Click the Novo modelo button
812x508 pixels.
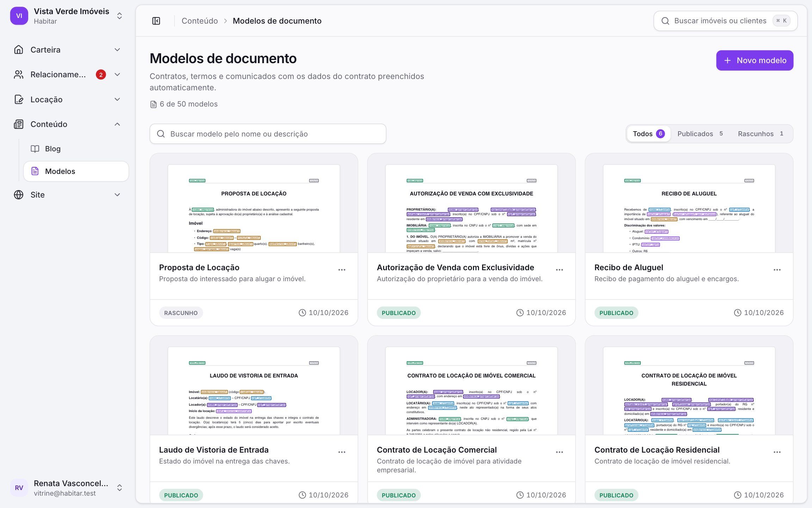point(755,60)
